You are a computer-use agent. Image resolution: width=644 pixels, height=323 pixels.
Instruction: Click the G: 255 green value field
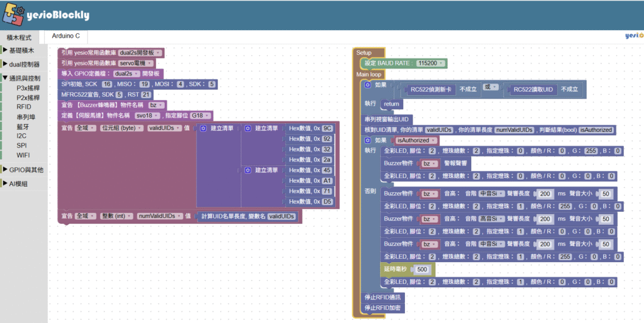pyautogui.click(x=591, y=151)
